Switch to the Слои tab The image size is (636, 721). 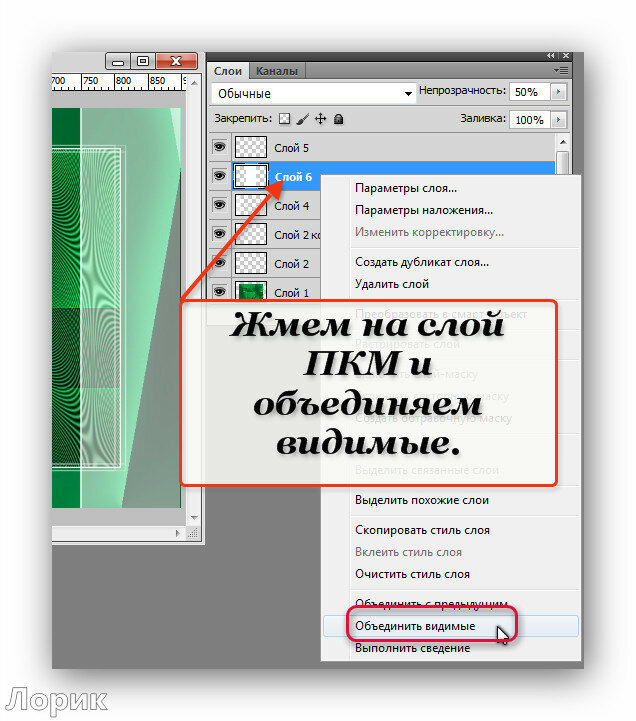[x=228, y=71]
